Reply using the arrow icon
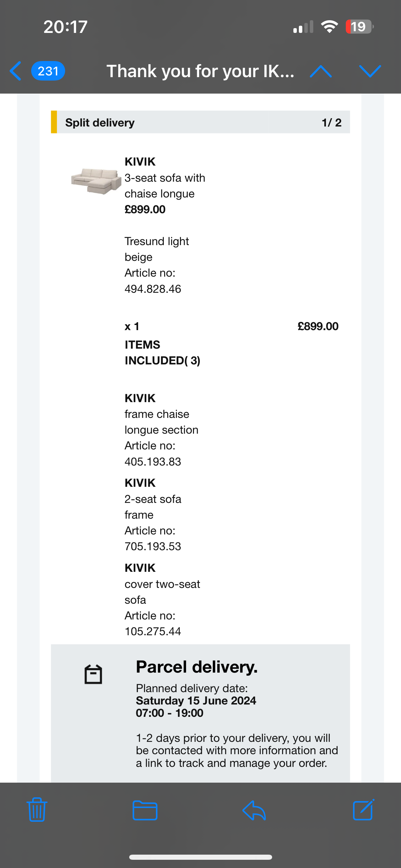The width and height of the screenshot is (401, 868). (x=254, y=810)
